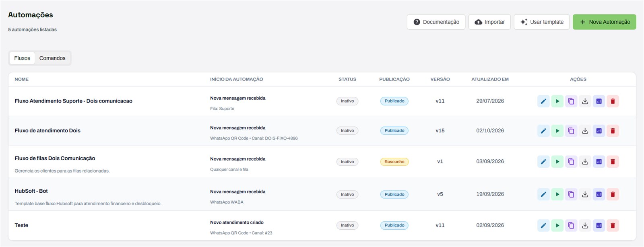The width and height of the screenshot is (644, 247).
Task: Select the Fluxos tab
Action: 22,58
